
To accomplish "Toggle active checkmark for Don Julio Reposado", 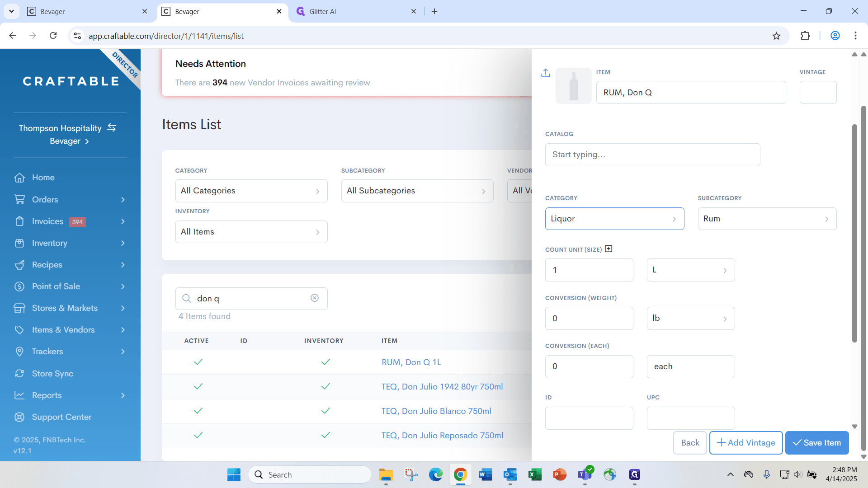I will (198, 435).
